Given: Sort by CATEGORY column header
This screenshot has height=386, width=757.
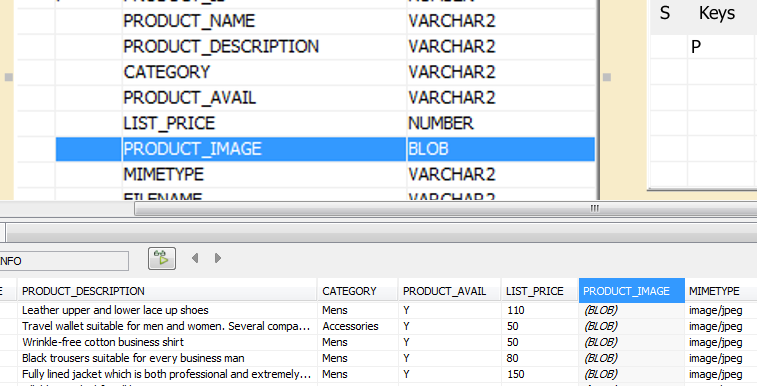Looking at the screenshot, I should [358, 291].
